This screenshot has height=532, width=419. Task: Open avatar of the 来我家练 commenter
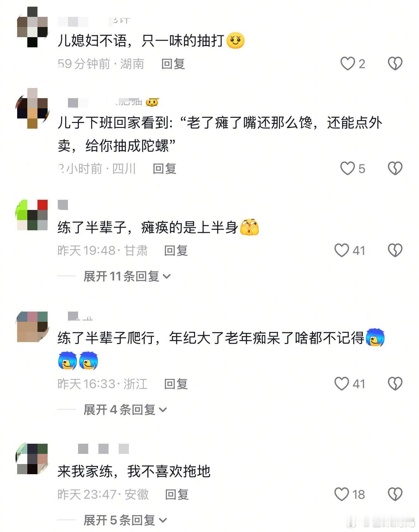point(32,459)
